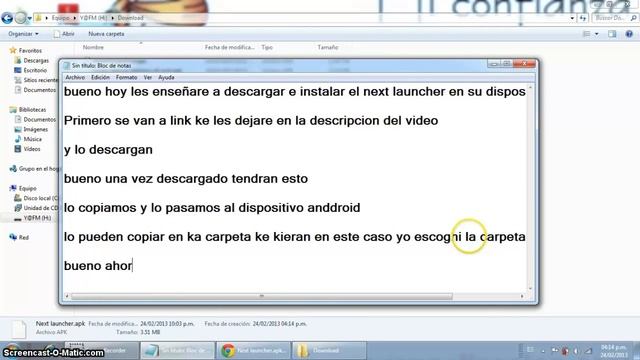Sort the file list by the Nombre column
Screen dimensions: 640x360
tap(93, 47)
